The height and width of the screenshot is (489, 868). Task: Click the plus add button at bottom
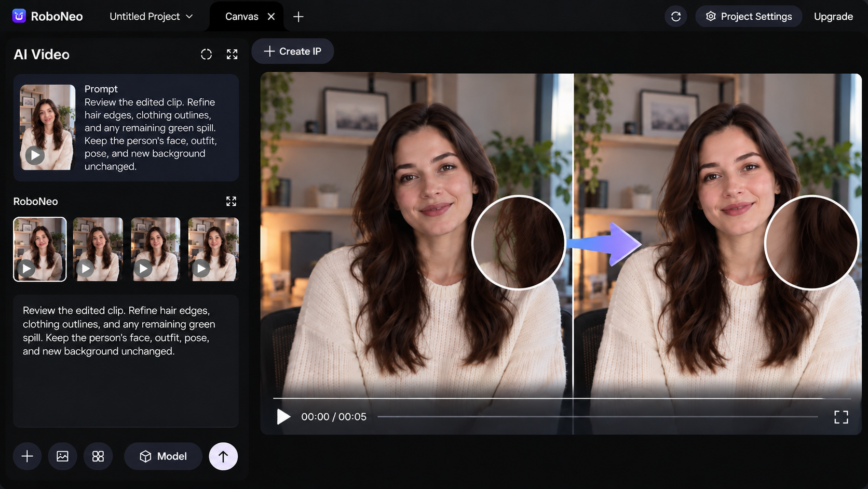click(27, 456)
